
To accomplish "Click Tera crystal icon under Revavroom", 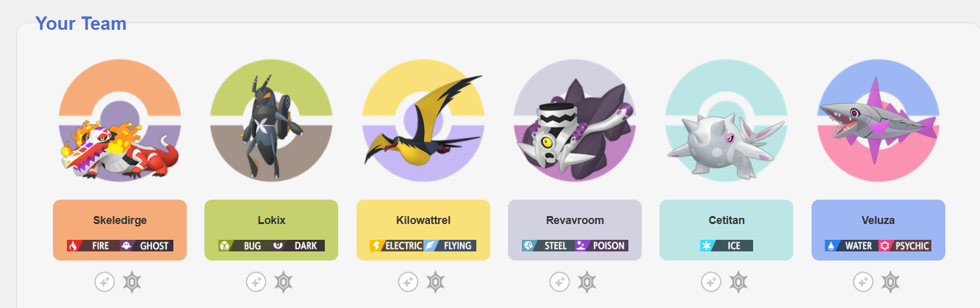I will [x=587, y=282].
